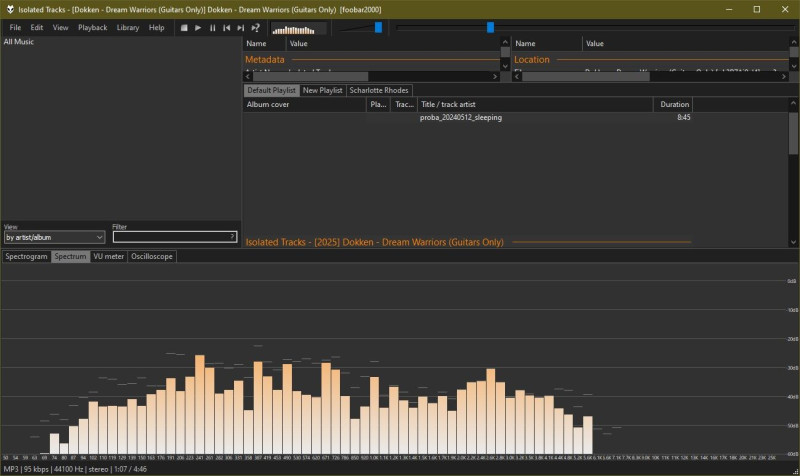Skip to the next track
Image resolution: width=800 pixels, height=476 pixels.
click(240, 28)
